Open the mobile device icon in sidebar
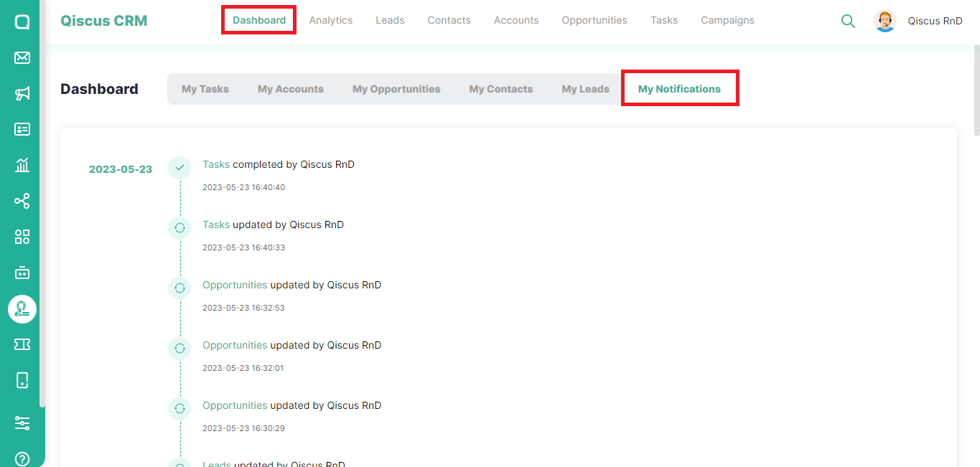 (22, 380)
